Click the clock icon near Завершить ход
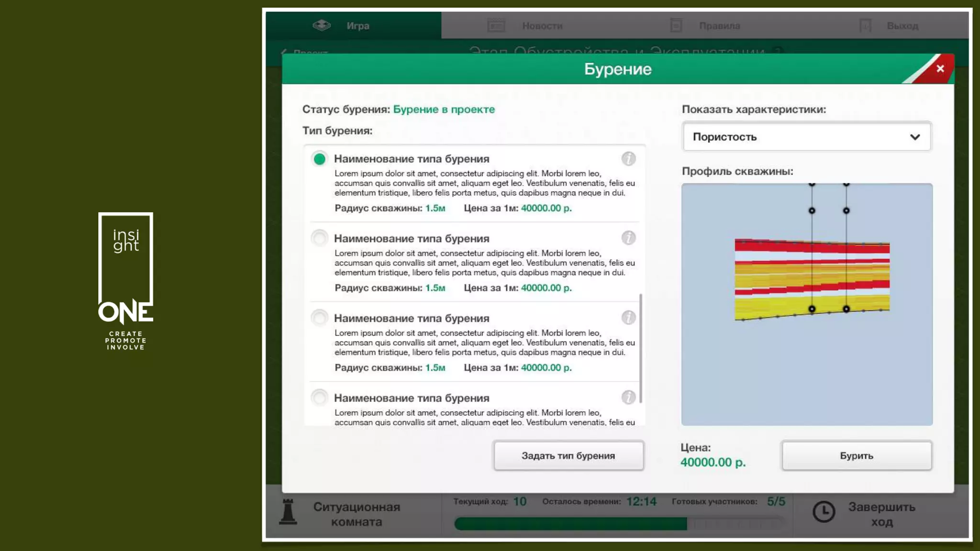Viewport: 980px width, 551px height. coord(824,512)
